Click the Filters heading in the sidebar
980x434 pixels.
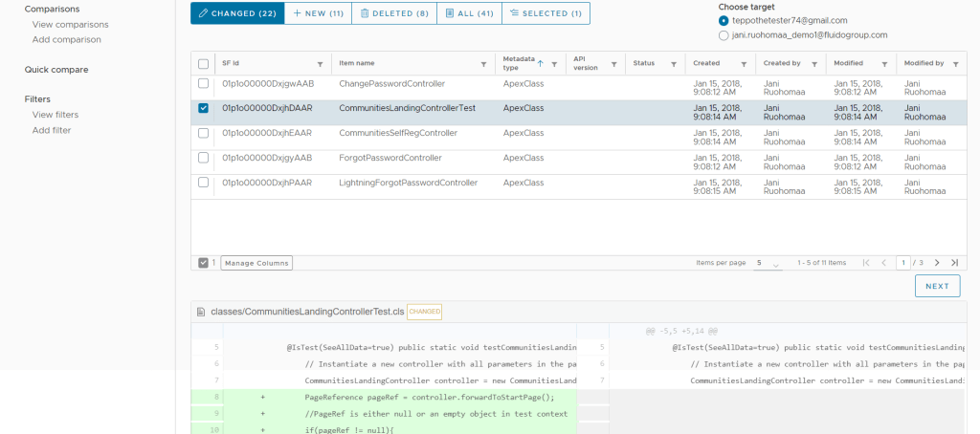(37, 99)
